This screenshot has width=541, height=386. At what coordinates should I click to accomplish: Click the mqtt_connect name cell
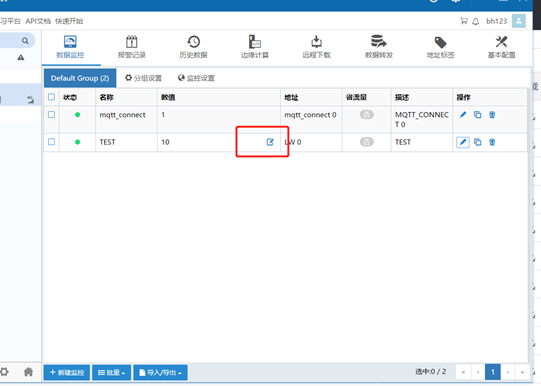point(122,115)
